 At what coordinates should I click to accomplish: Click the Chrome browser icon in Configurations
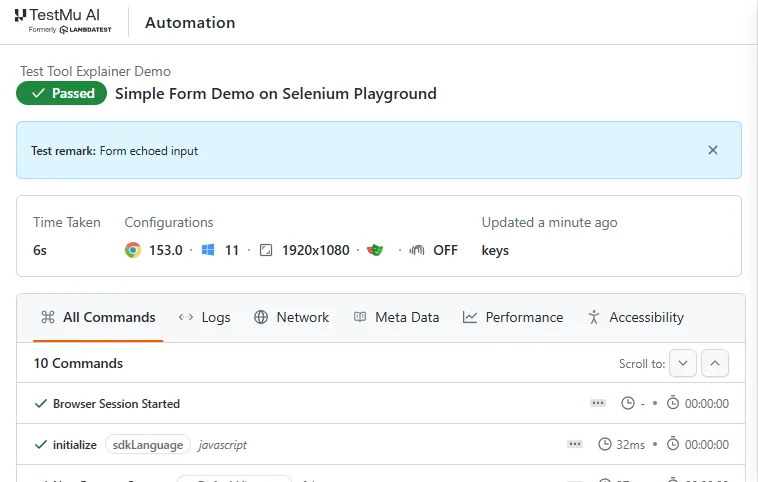(132, 250)
